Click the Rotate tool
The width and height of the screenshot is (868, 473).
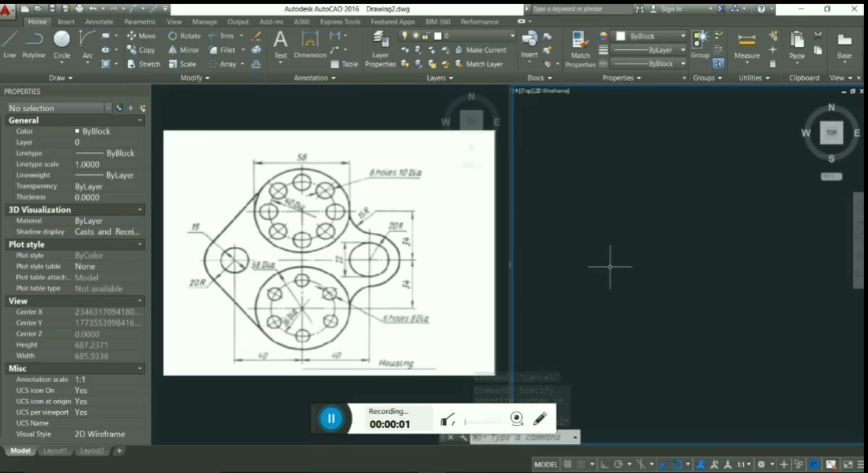[184, 36]
